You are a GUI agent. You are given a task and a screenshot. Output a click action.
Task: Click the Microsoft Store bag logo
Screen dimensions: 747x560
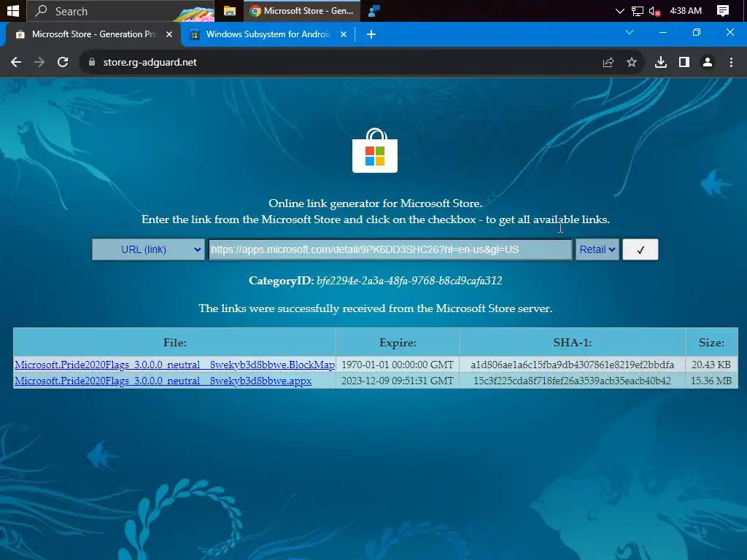pyautogui.click(x=375, y=150)
